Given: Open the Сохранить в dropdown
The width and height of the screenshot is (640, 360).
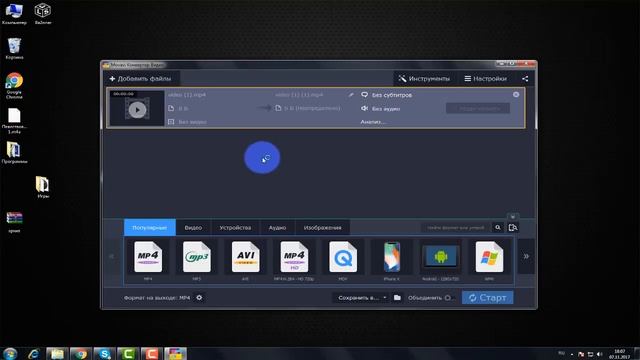Looking at the screenshot, I should pyautogui.click(x=362, y=298).
